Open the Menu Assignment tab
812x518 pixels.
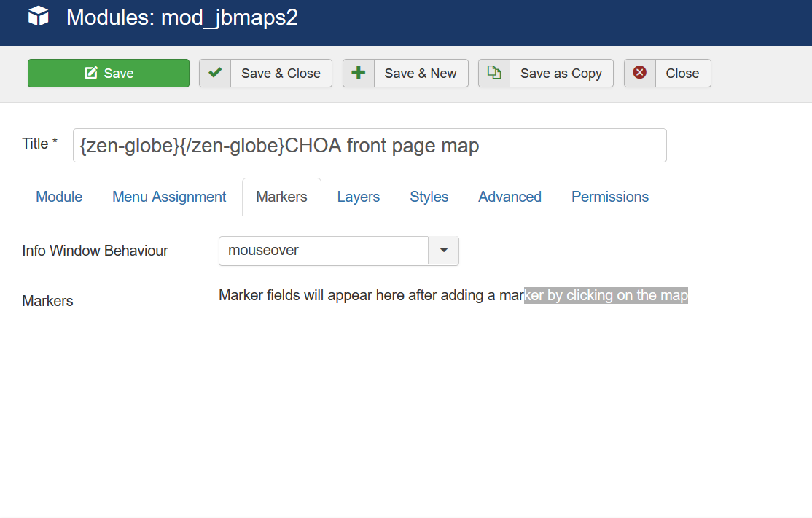(x=169, y=197)
